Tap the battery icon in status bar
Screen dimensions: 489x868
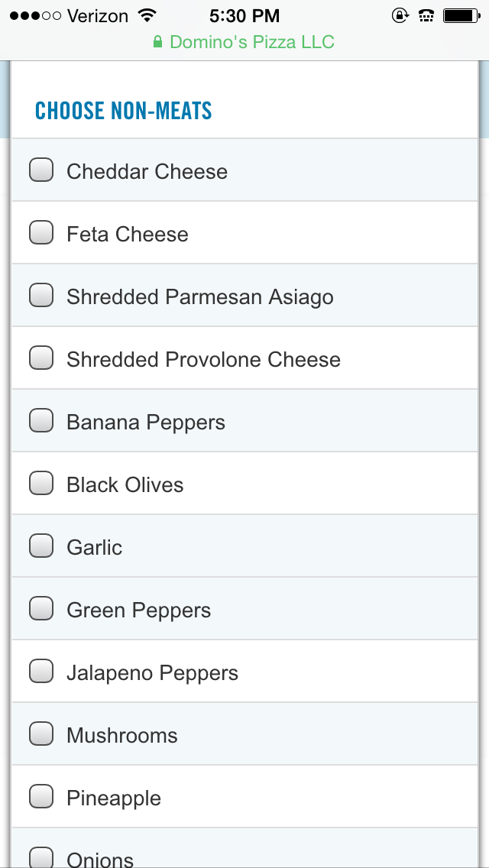click(461, 15)
